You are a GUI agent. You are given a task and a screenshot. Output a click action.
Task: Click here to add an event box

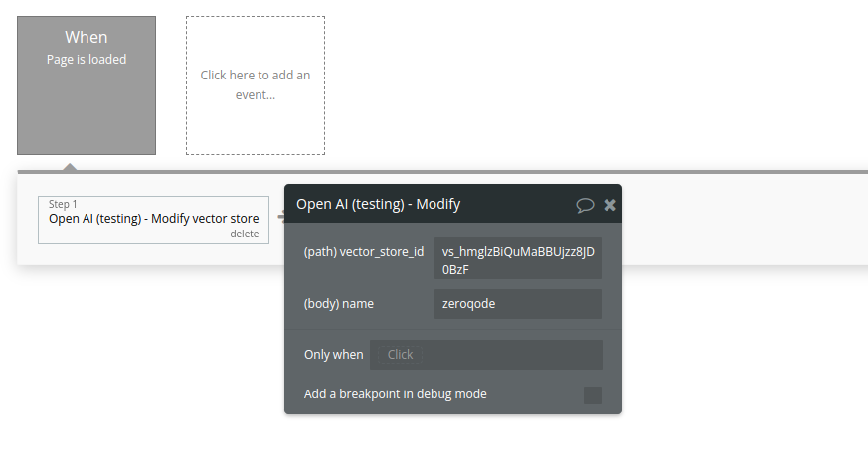tap(256, 85)
